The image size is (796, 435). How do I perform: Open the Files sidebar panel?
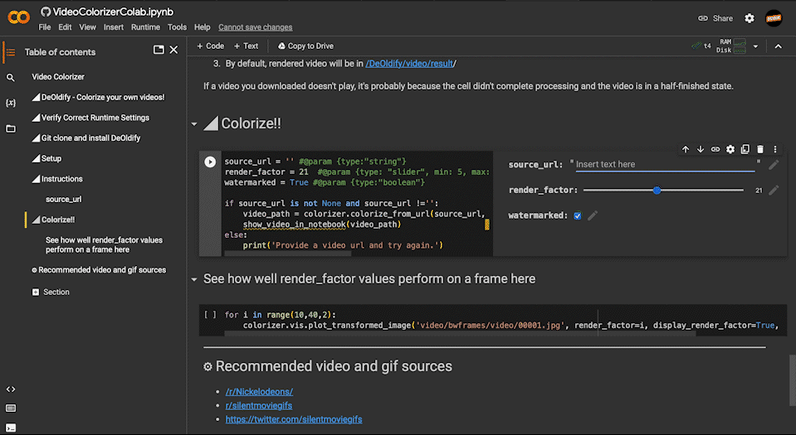pos(11,130)
